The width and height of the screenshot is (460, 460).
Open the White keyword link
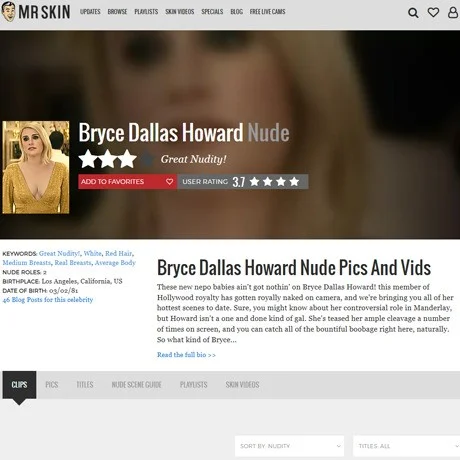coord(92,253)
